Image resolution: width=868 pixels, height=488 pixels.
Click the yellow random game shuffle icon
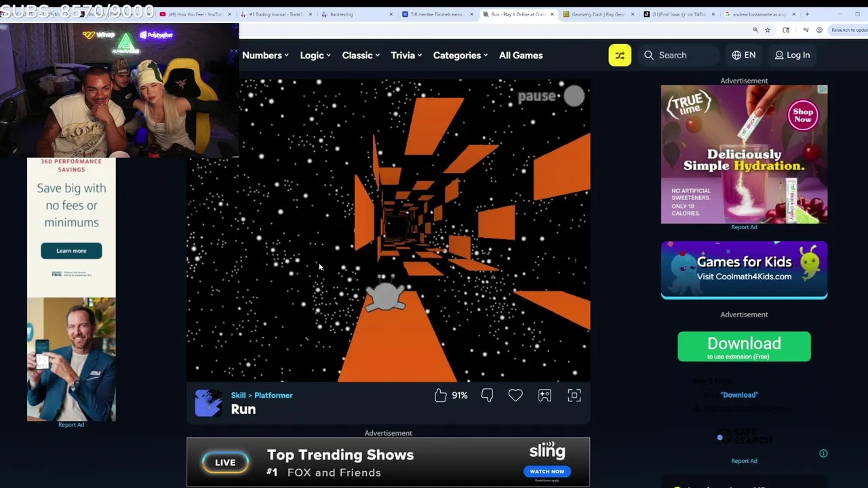[x=620, y=55]
